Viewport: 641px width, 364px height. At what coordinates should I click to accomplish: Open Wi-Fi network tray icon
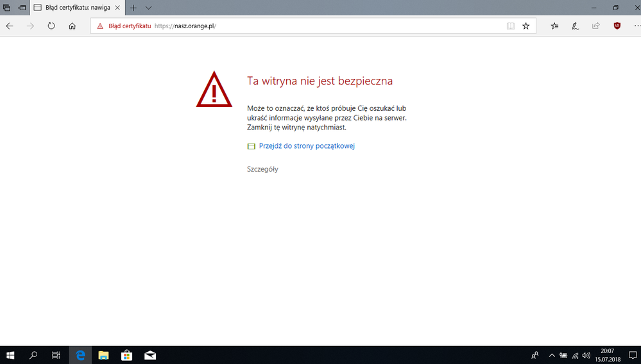point(575,356)
